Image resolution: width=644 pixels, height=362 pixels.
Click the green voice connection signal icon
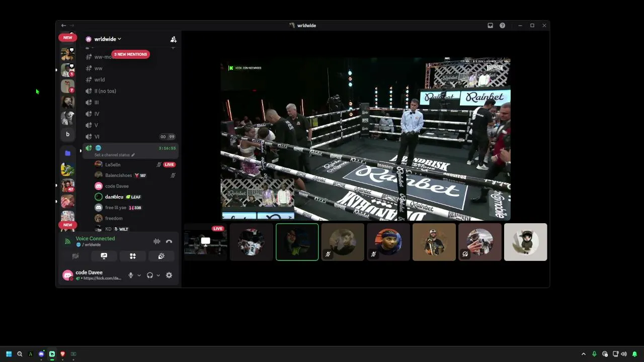(x=67, y=242)
